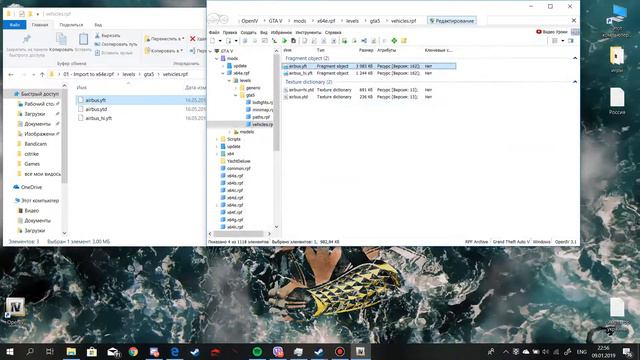
Task: Click Copy path button in Explorer ribbon
Action: click(x=116, y=44)
